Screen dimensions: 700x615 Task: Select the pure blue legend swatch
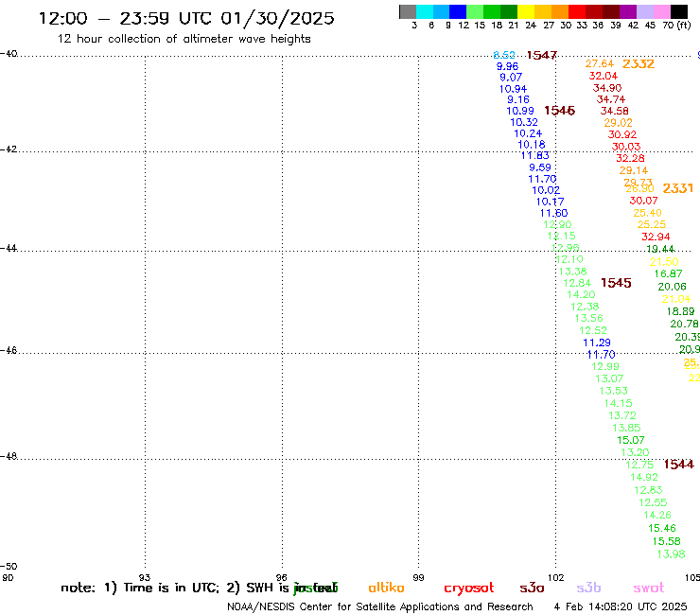point(458,11)
